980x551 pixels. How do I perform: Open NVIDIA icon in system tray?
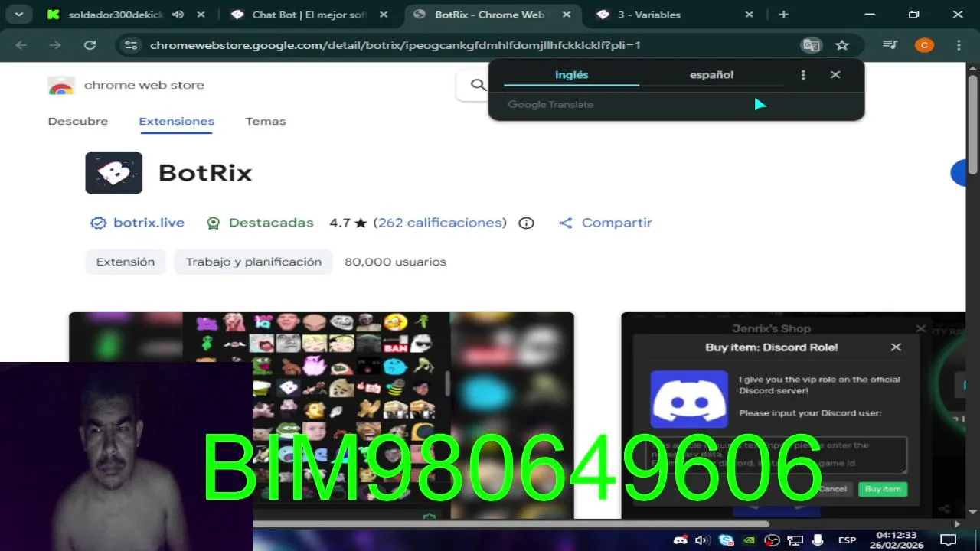click(750, 540)
